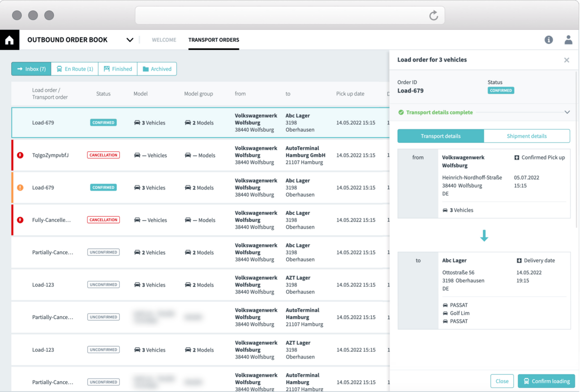
Task: Open the Welcome tab
Action: [x=164, y=40]
